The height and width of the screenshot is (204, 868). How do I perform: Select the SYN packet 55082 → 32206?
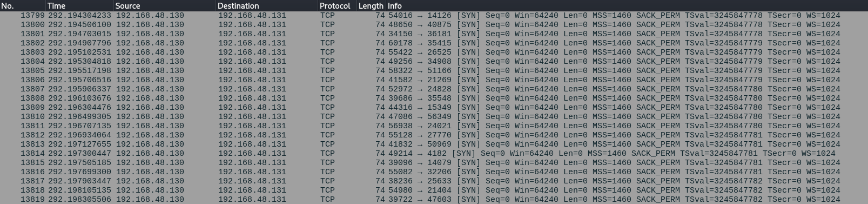[x=434, y=172]
